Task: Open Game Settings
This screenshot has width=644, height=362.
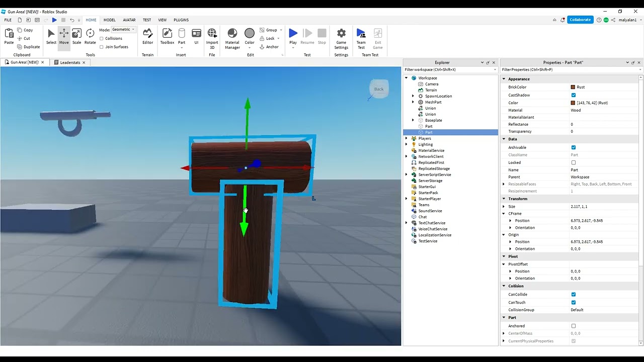Action: (341, 38)
